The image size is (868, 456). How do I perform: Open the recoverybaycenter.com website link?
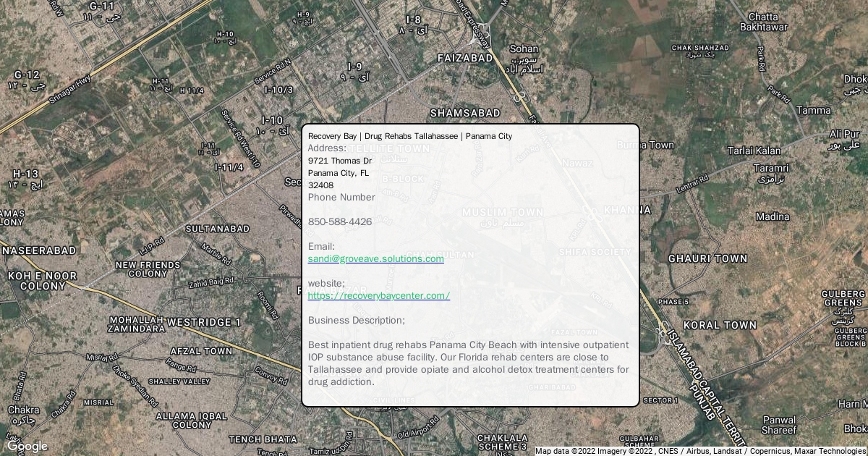click(378, 295)
